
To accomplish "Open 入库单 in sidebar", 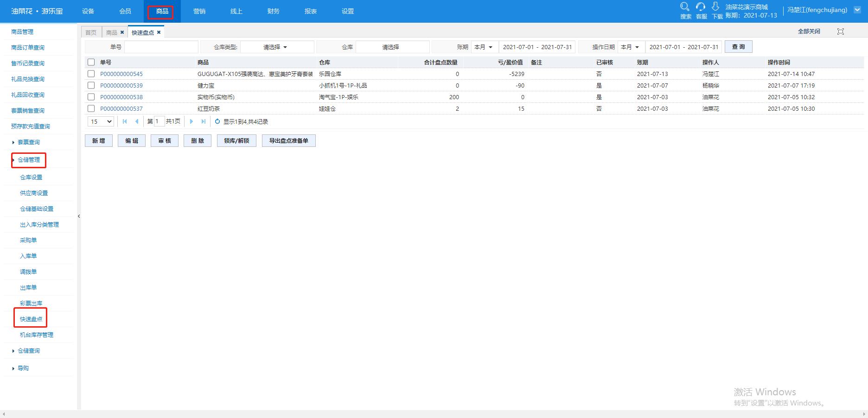I will pos(28,256).
